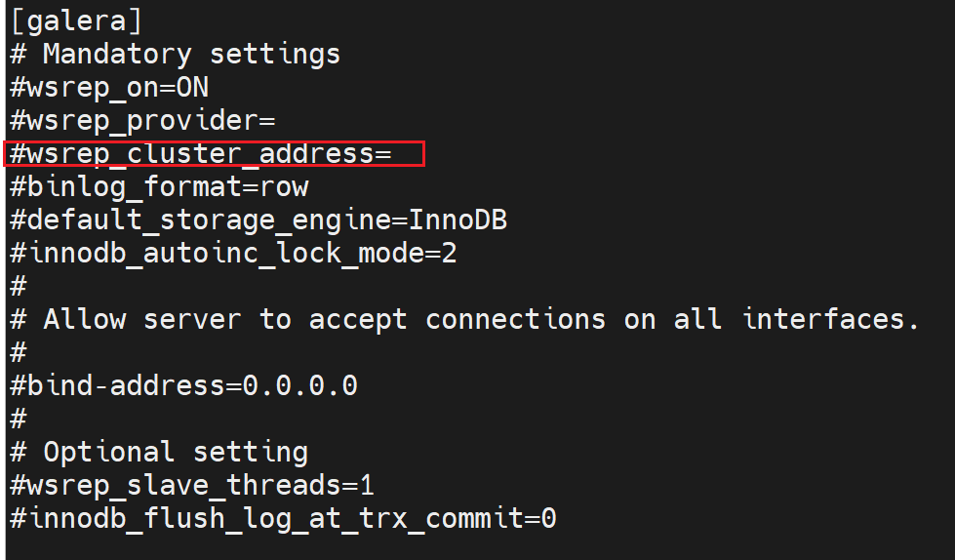Click the word 'connections' in comment

coord(515,319)
